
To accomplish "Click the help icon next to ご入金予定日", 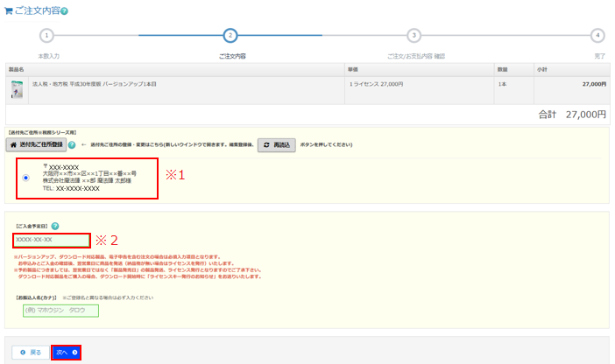I will coord(55,226).
